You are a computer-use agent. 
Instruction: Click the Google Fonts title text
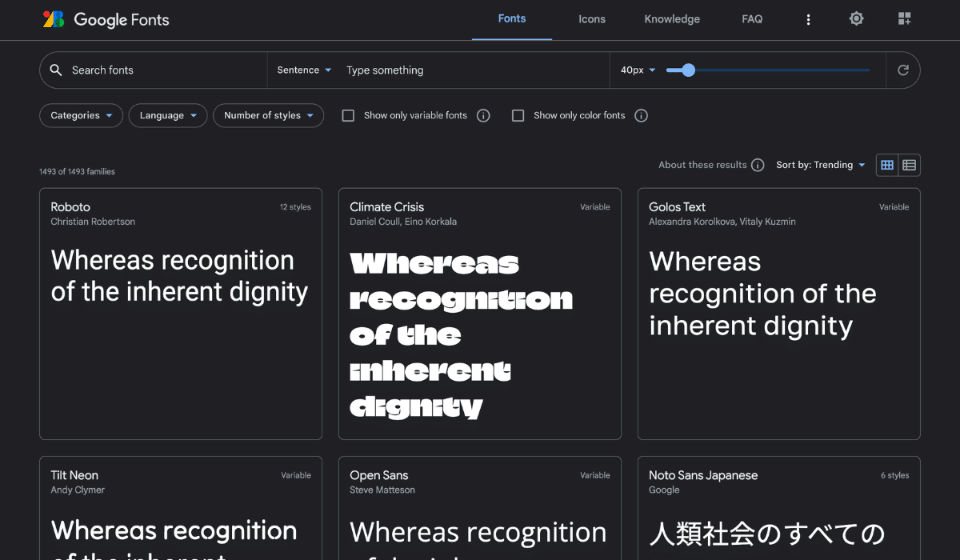[122, 20]
